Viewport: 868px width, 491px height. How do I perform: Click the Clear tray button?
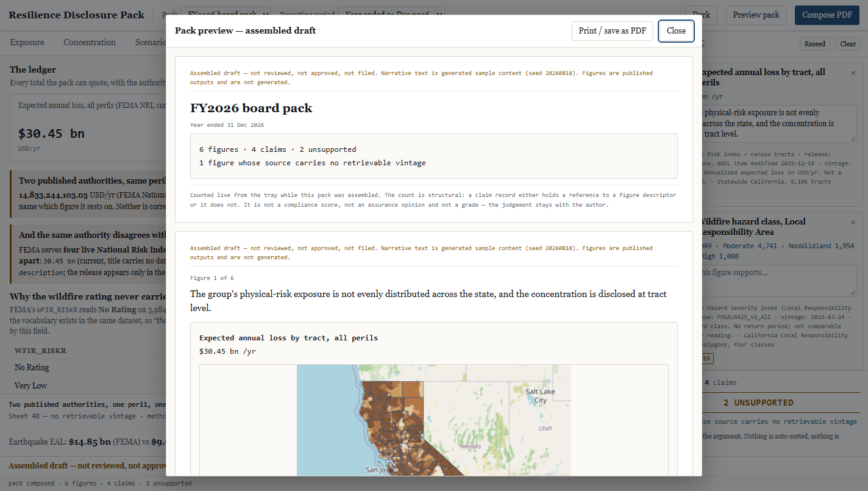point(848,44)
